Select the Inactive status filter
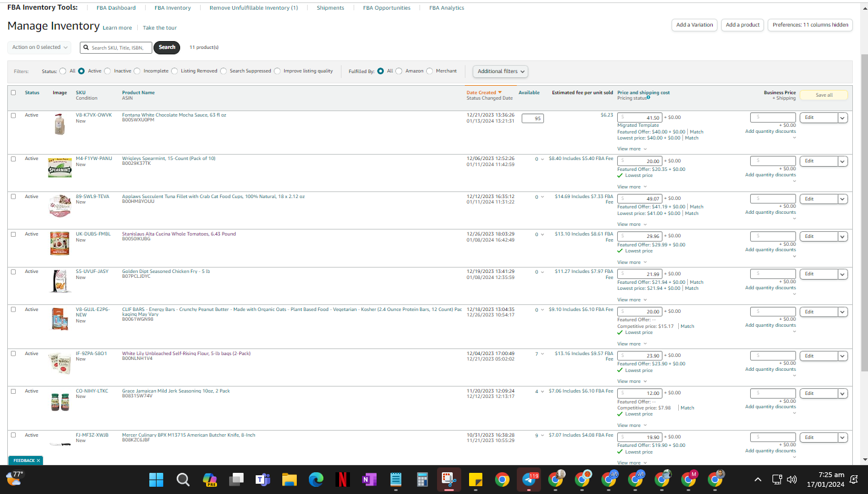Viewport: 868px width, 494px height. (x=108, y=71)
